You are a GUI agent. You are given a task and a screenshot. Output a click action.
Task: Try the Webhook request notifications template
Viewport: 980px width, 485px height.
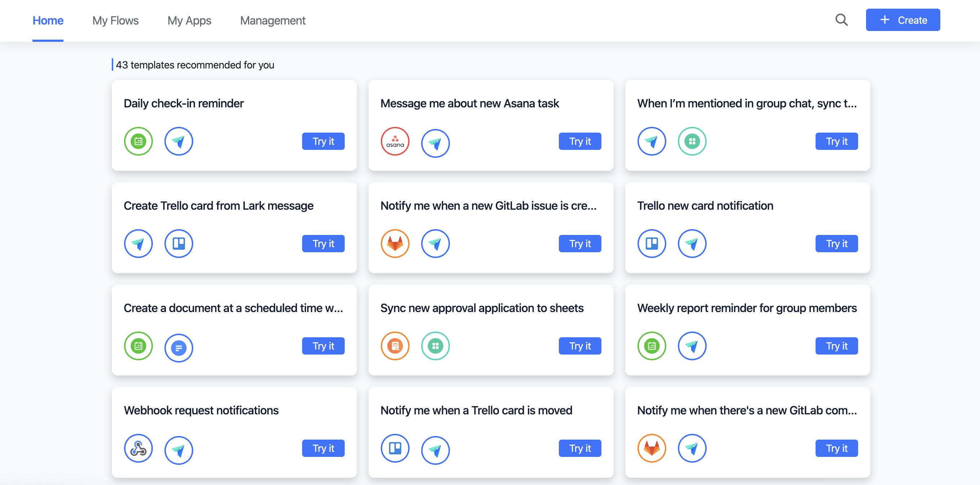pos(323,448)
